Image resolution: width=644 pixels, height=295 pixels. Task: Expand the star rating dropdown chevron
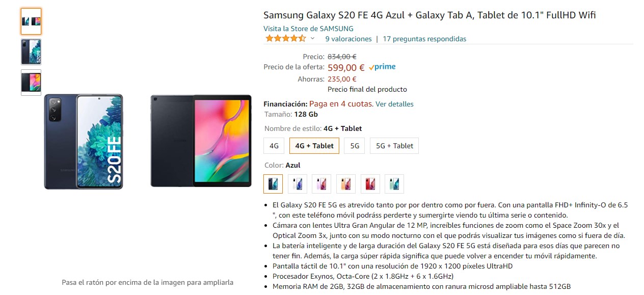click(313, 39)
